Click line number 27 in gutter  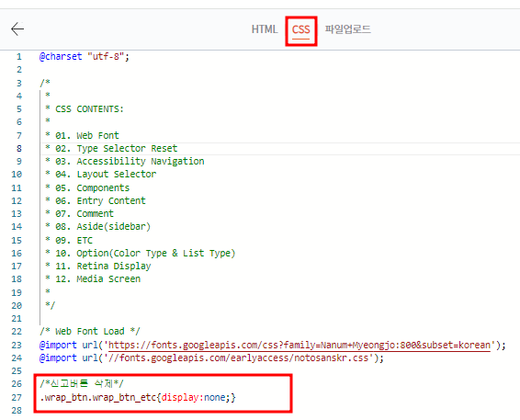(x=17, y=397)
